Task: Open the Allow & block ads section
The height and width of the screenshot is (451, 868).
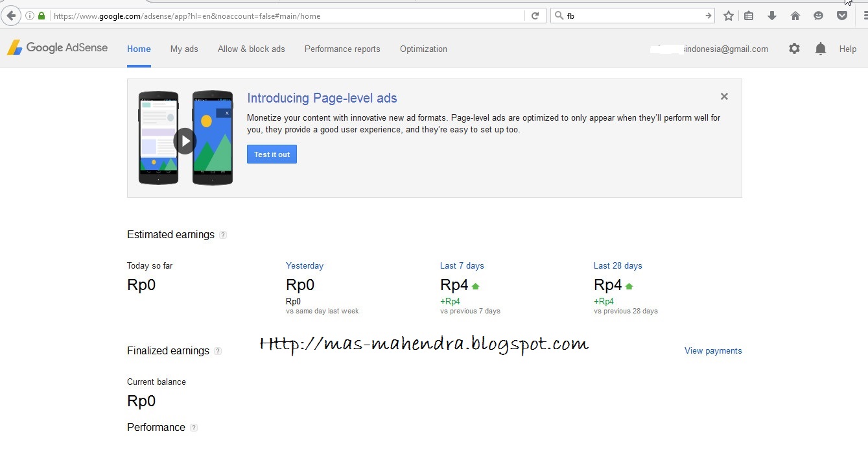Action: click(x=251, y=49)
